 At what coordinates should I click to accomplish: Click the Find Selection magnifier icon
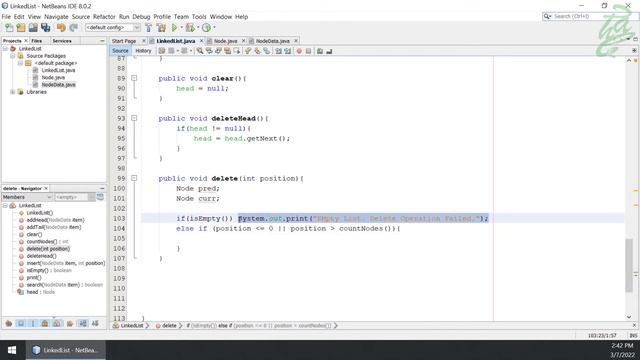point(200,51)
